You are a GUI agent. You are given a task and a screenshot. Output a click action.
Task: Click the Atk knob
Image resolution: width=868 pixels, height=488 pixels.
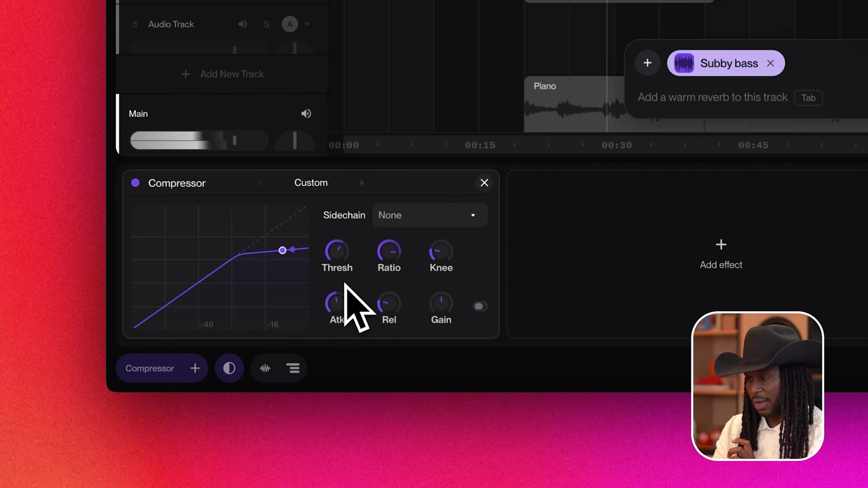click(x=336, y=303)
